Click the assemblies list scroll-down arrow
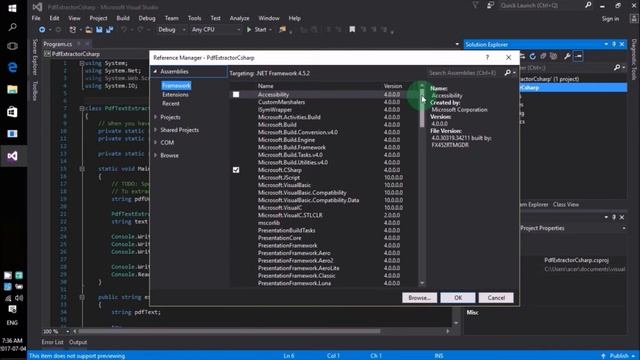 tap(422, 283)
